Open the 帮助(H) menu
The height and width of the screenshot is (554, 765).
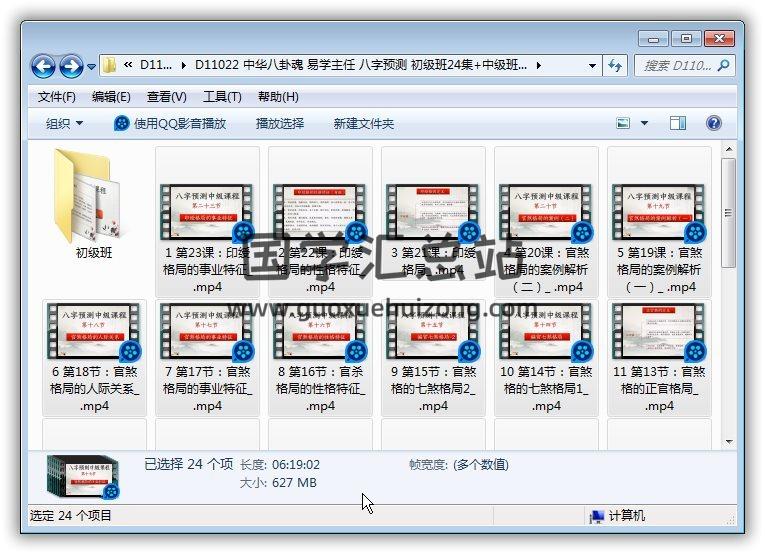click(x=278, y=97)
